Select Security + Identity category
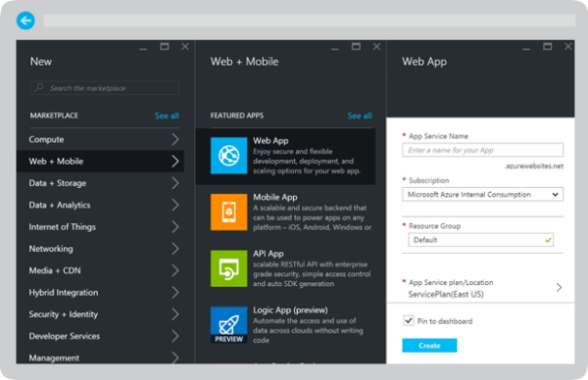Screen dimensions: 588x380 pos(100,314)
